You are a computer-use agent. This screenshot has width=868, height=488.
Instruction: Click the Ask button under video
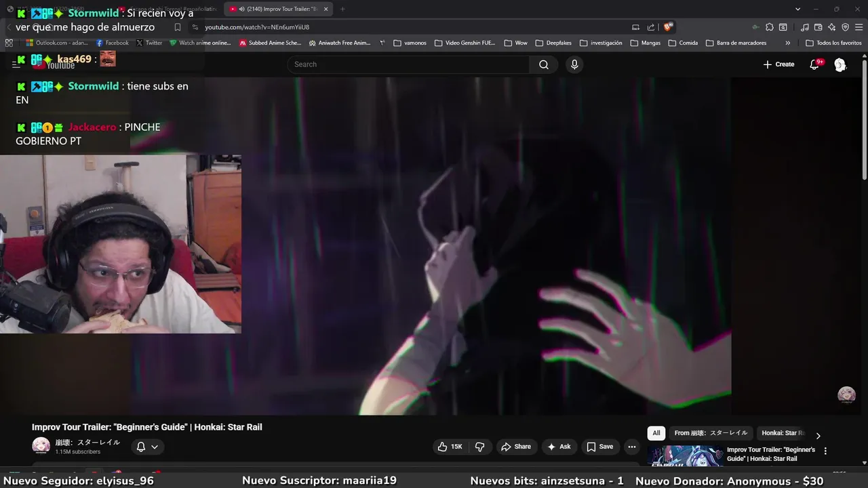pos(559,447)
